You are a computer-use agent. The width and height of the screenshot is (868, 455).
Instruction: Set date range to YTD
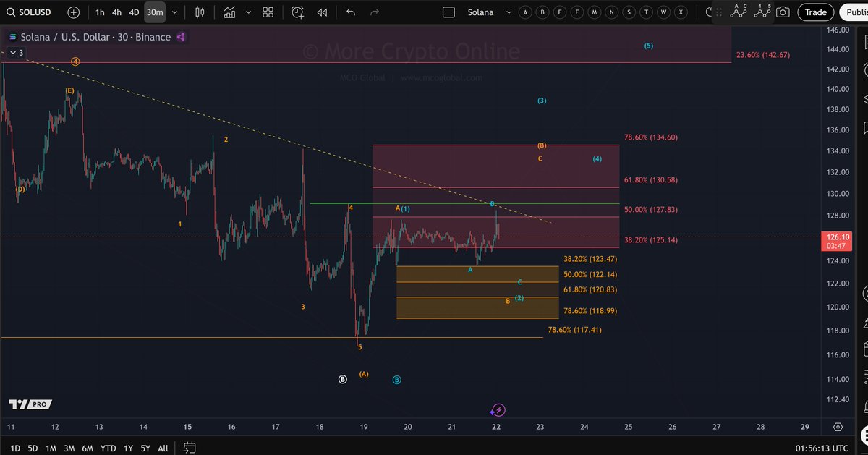tap(108, 448)
